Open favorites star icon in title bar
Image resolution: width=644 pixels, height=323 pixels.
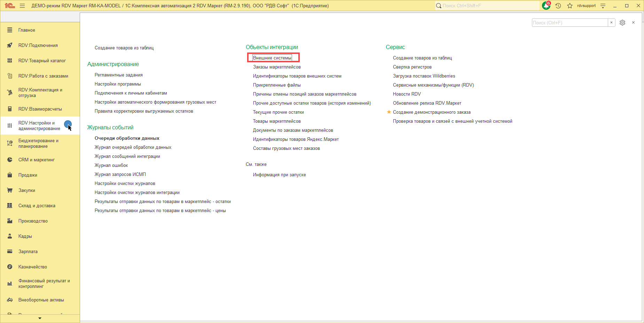[570, 6]
